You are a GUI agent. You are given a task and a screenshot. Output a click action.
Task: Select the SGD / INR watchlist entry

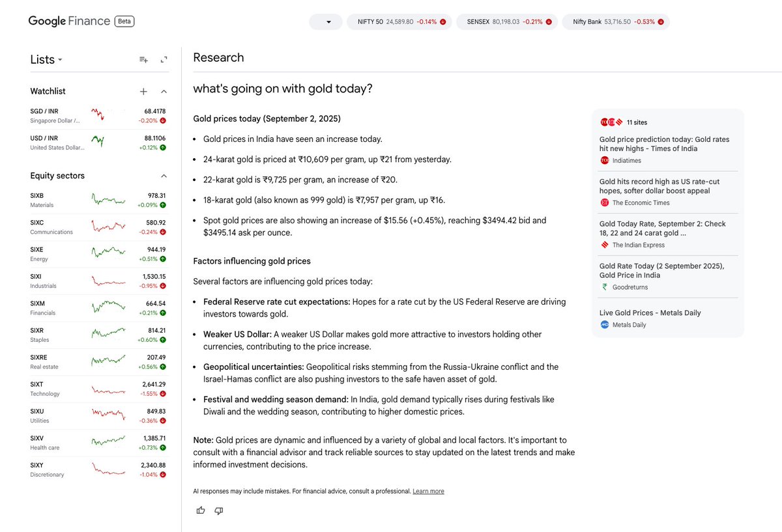(98, 114)
